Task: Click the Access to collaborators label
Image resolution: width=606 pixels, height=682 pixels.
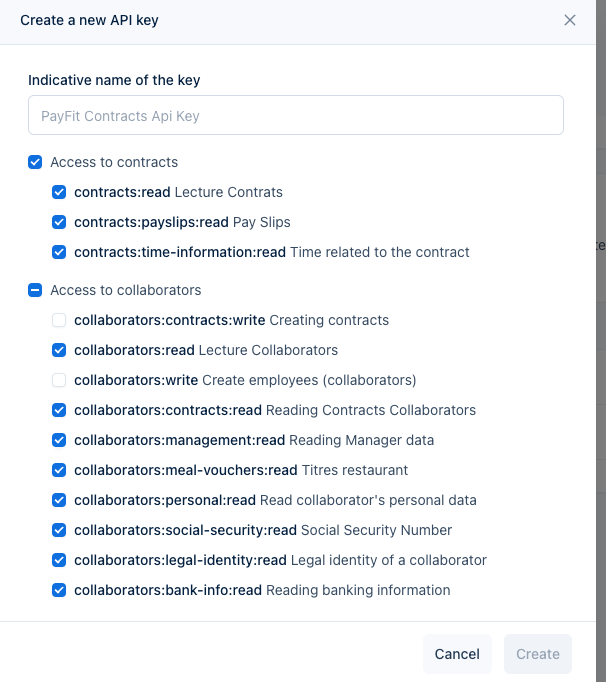Action: (x=126, y=290)
